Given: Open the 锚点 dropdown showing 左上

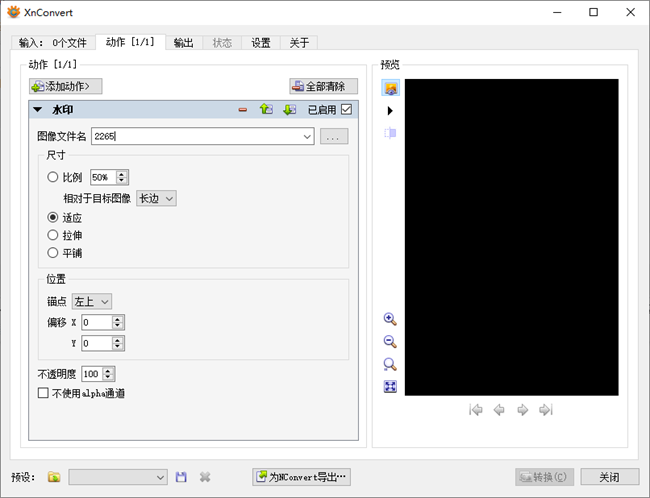Looking at the screenshot, I should [x=92, y=300].
